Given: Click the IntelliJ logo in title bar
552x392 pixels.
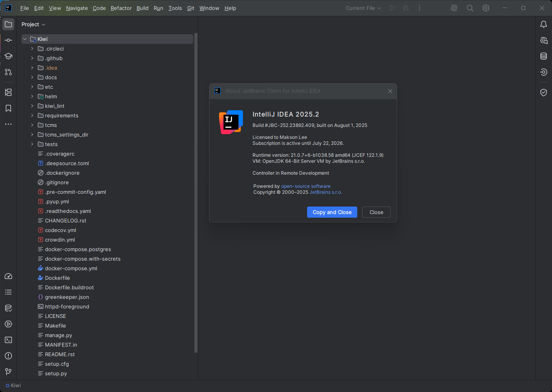Looking at the screenshot, I should 8,8.
